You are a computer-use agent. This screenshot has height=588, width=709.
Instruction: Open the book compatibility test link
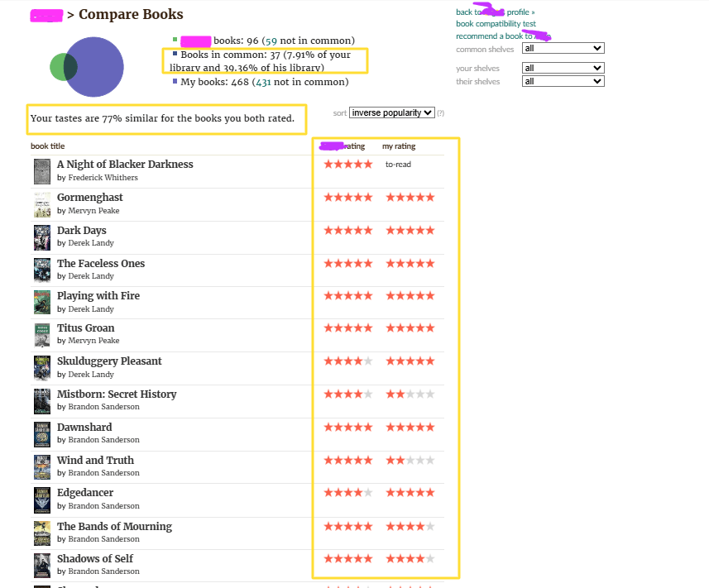coord(496,24)
